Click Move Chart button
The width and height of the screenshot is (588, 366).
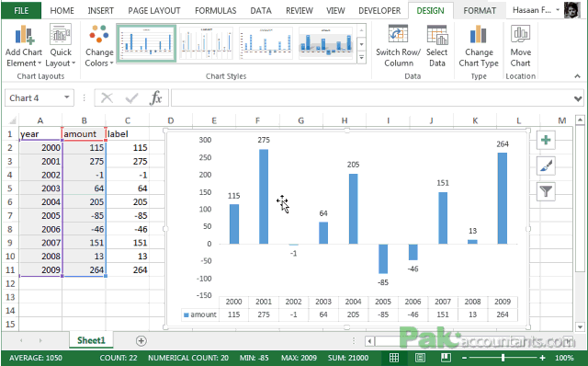click(521, 46)
